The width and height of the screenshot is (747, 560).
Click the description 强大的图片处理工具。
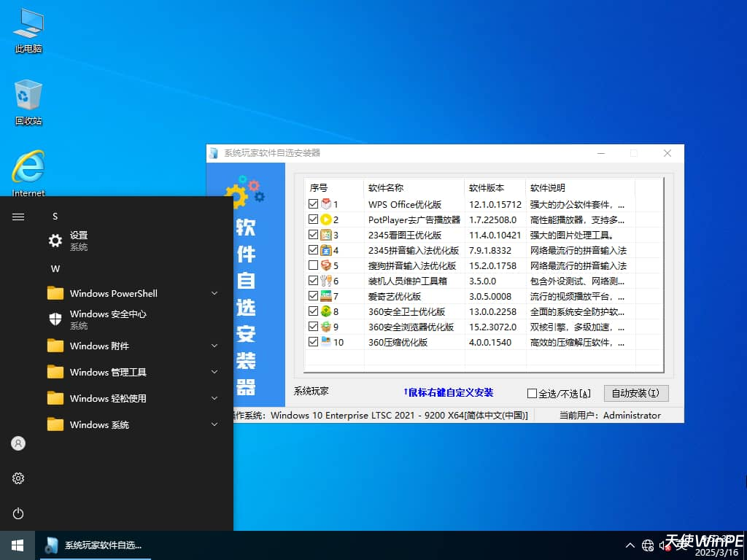[x=572, y=235]
